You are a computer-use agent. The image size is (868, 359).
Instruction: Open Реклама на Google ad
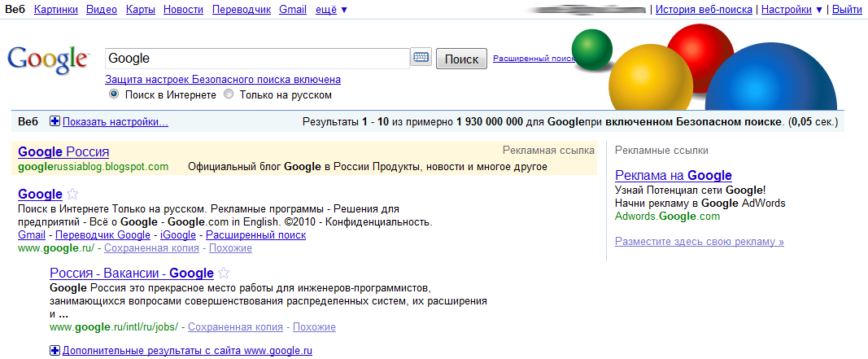674,176
